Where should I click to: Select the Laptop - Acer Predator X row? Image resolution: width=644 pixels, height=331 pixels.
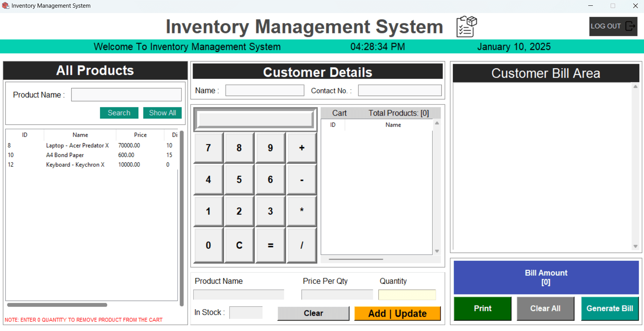(92, 146)
